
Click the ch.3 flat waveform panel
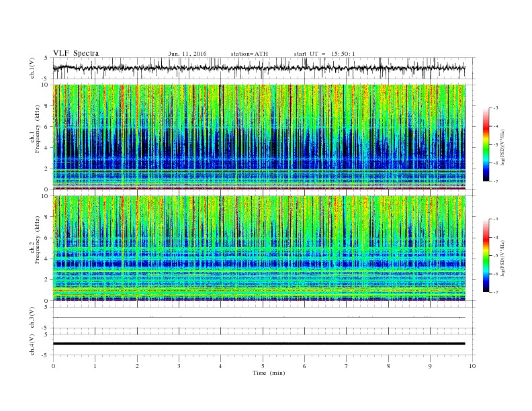click(264, 318)
